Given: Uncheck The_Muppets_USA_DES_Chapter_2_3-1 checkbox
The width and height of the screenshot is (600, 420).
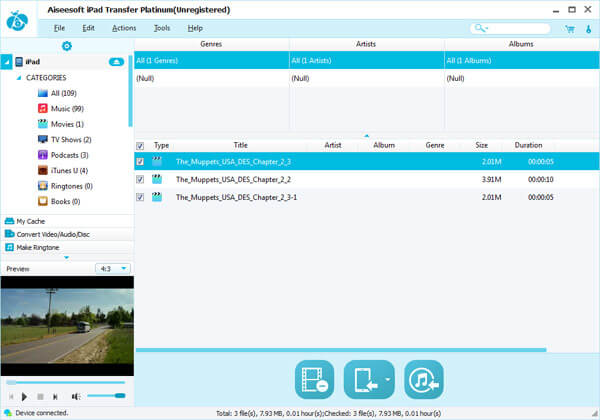Looking at the screenshot, I should tap(140, 197).
